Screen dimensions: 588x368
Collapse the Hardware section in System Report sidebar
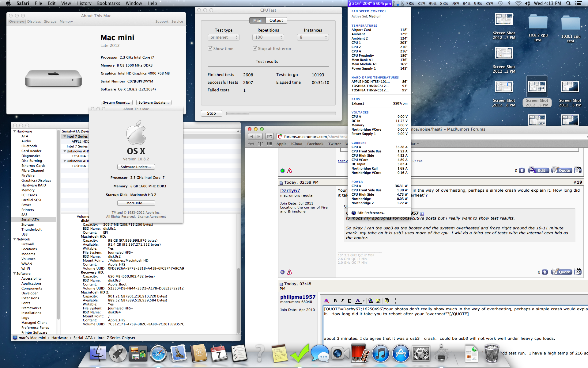tap(14, 131)
